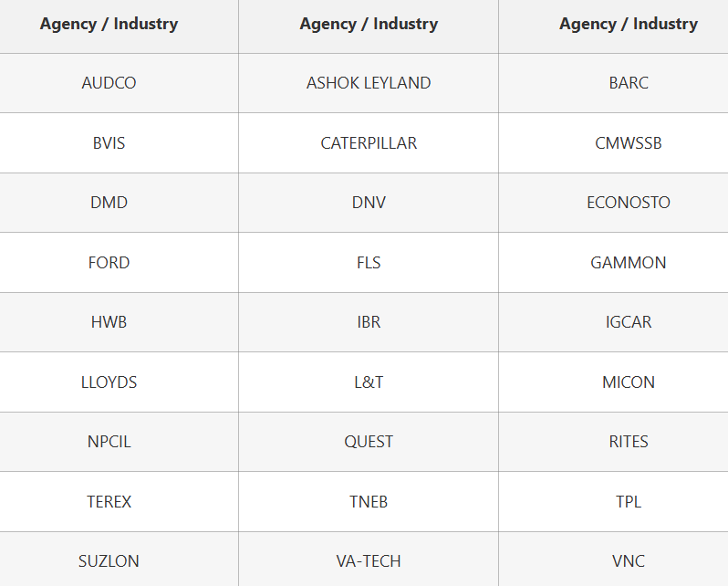This screenshot has width=728, height=586.
Task: Click the CMWSSB cell
Action: tap(629, 143)
